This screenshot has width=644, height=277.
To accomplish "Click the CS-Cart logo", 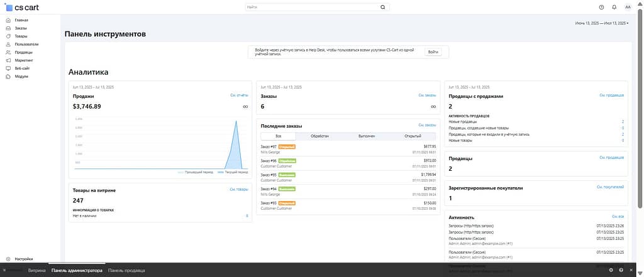I will pos(22,8).
